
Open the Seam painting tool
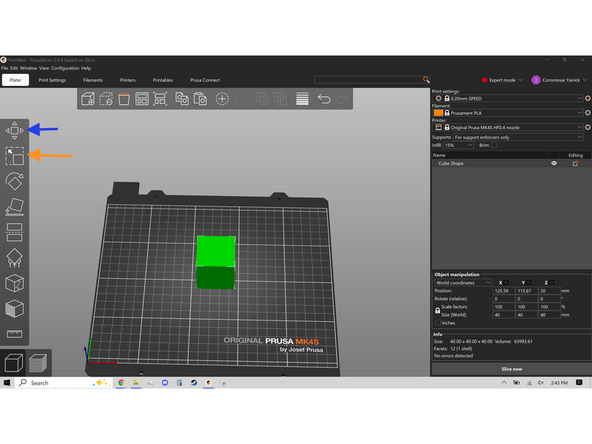[14, 283]
